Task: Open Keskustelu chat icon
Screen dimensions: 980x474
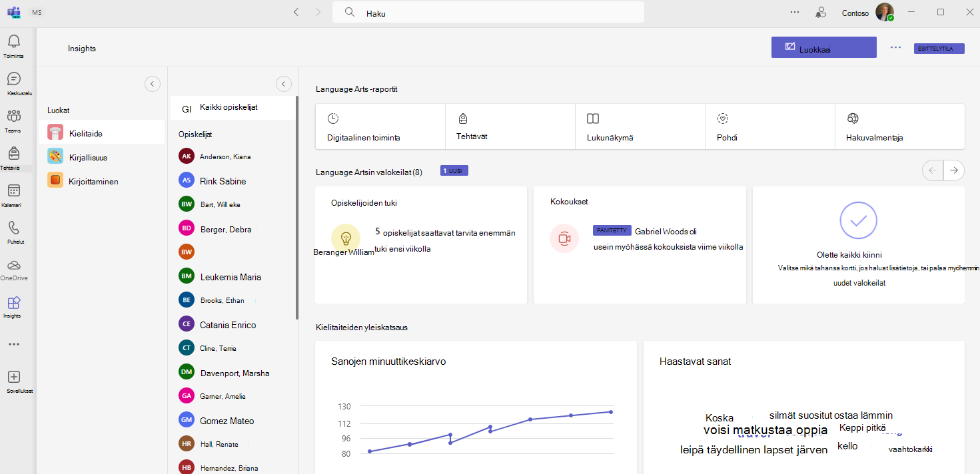Action: (13, 79)
